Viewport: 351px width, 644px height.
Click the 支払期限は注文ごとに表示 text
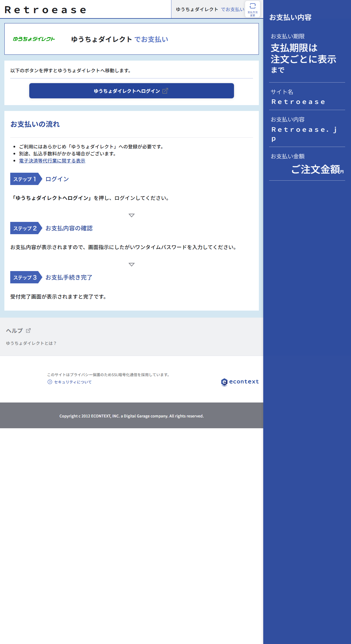[x=303, y=54]
